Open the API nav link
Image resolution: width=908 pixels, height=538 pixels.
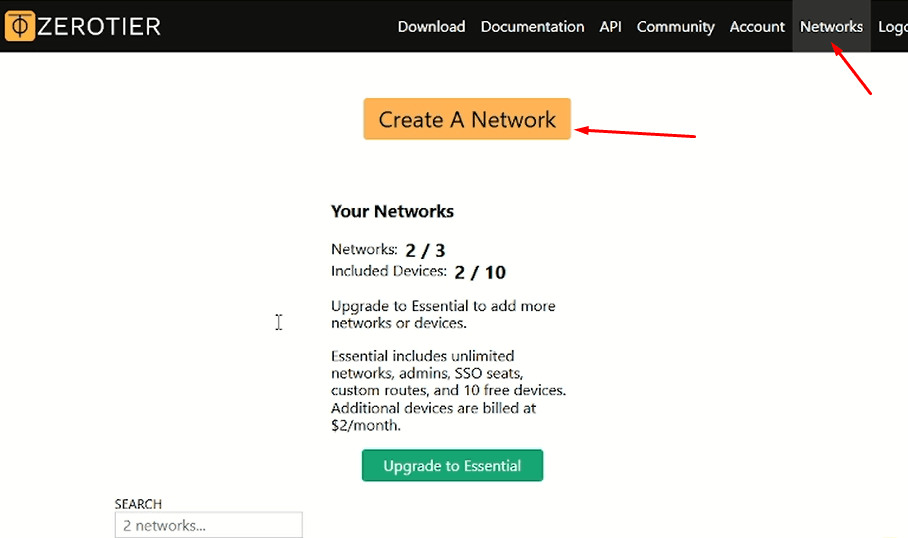pyautogui.click(x=610, y=27)
